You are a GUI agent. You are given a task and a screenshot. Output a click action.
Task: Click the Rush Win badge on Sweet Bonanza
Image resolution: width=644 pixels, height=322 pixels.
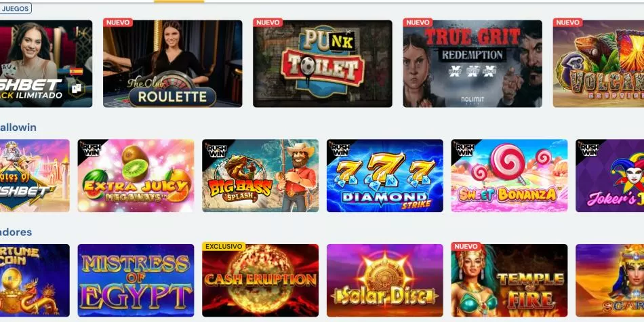[x=464, y=150]
